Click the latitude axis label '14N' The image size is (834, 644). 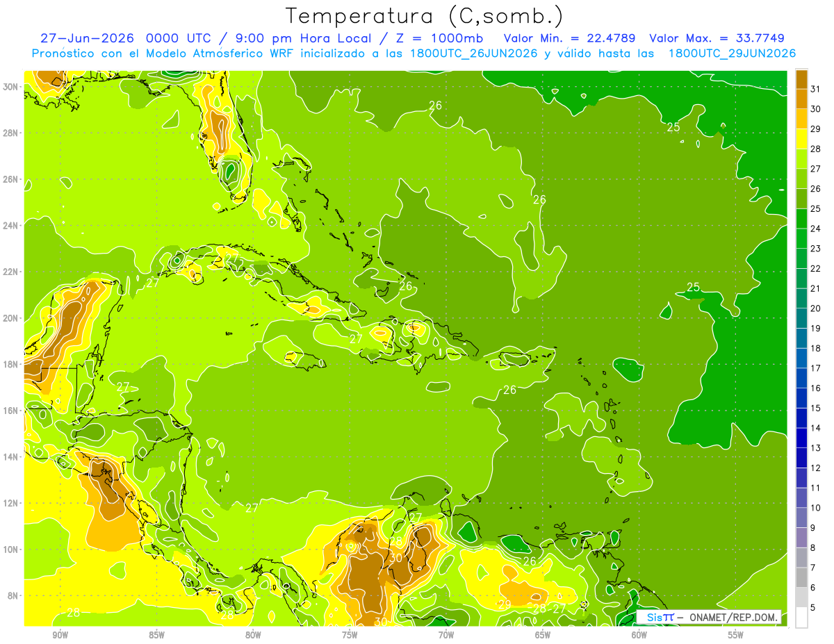10,456
